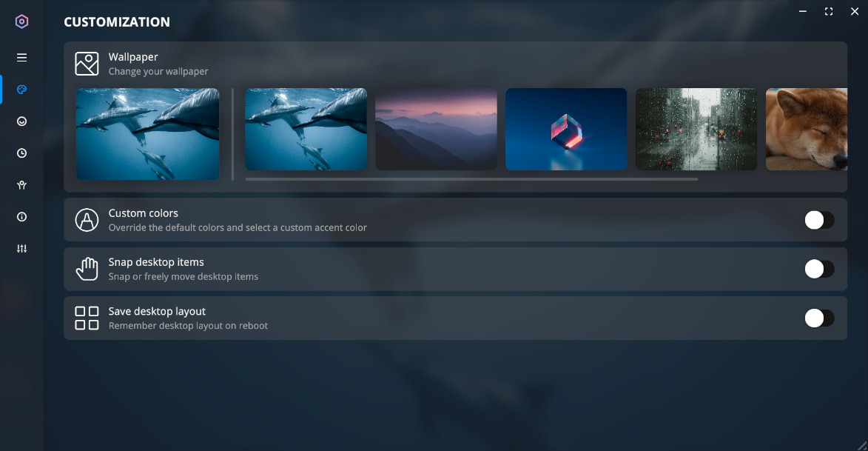Turn on Save desktop layout

point(819,318)
